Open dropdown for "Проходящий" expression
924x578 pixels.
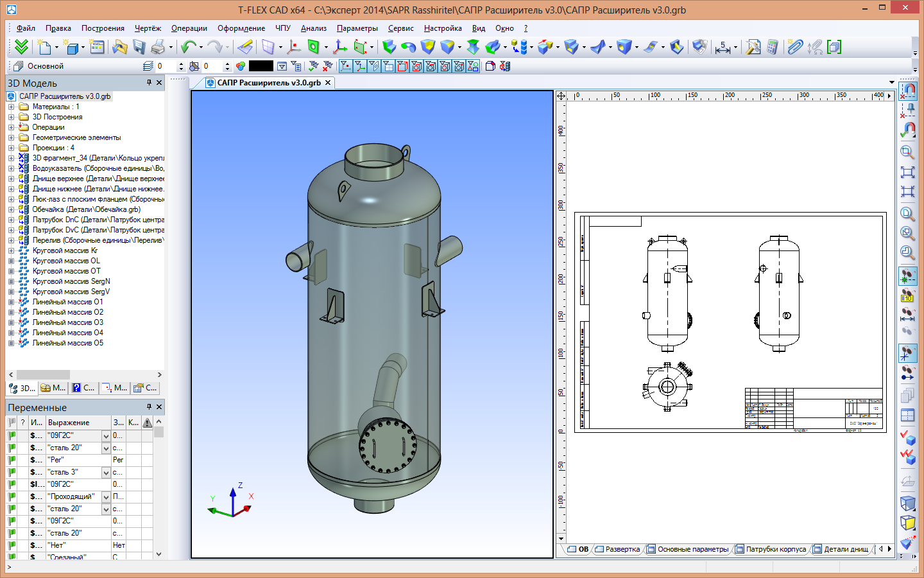(x=106, y=497)
